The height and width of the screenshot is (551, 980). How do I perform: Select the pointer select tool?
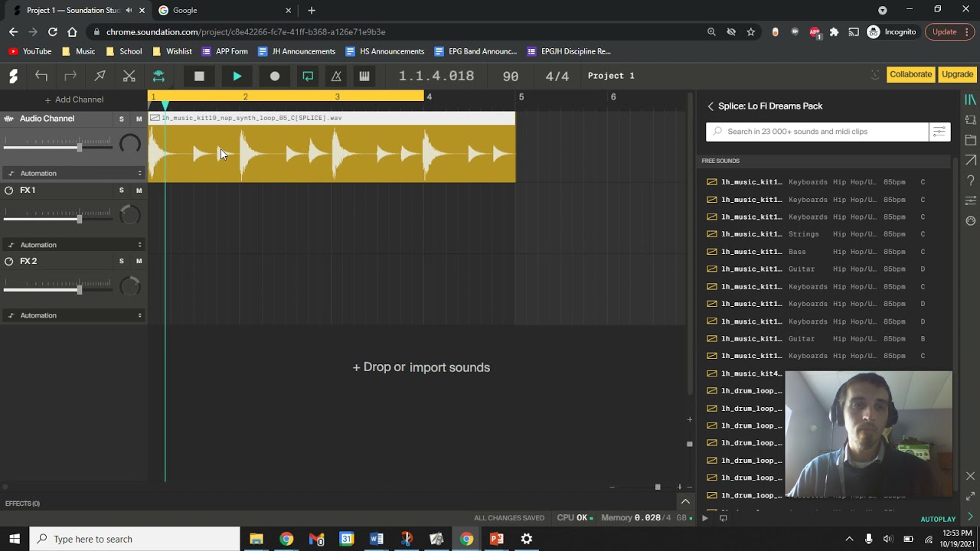(x=100, y=76)
